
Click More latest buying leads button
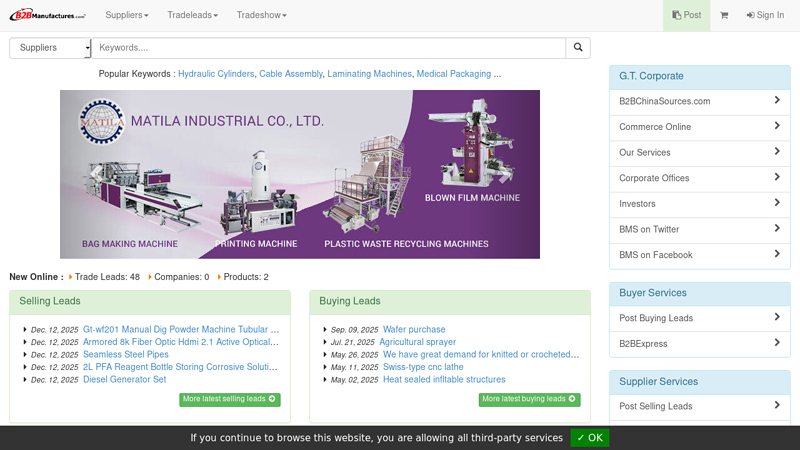529,399
